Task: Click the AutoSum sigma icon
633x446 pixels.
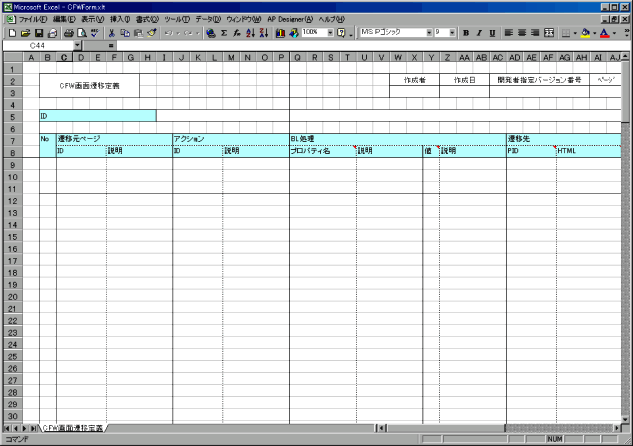Action: (x=224, y=33)
